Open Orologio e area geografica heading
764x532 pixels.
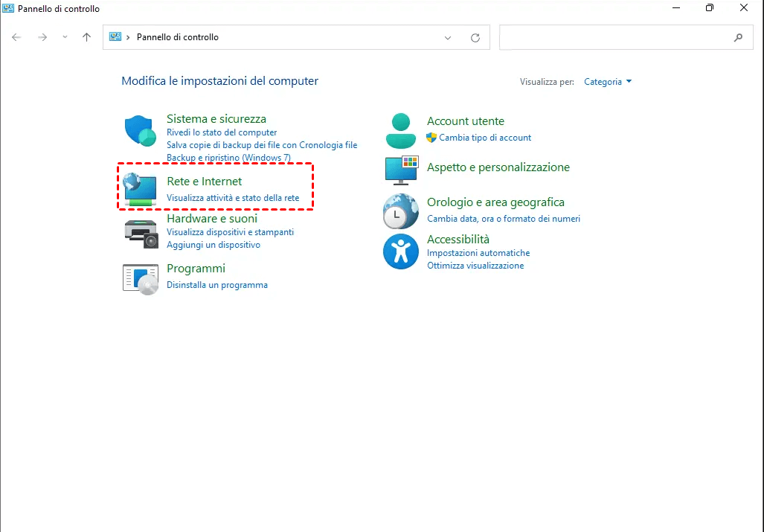point(495,202)
